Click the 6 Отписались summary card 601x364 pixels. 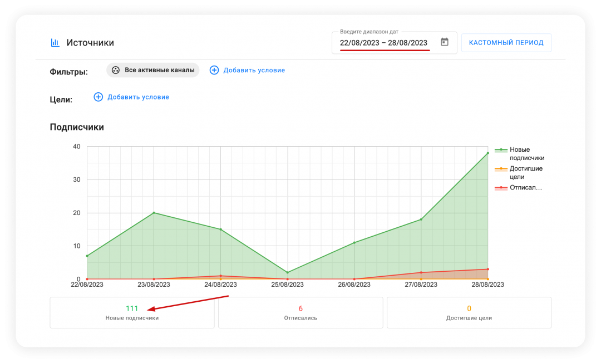300,312
